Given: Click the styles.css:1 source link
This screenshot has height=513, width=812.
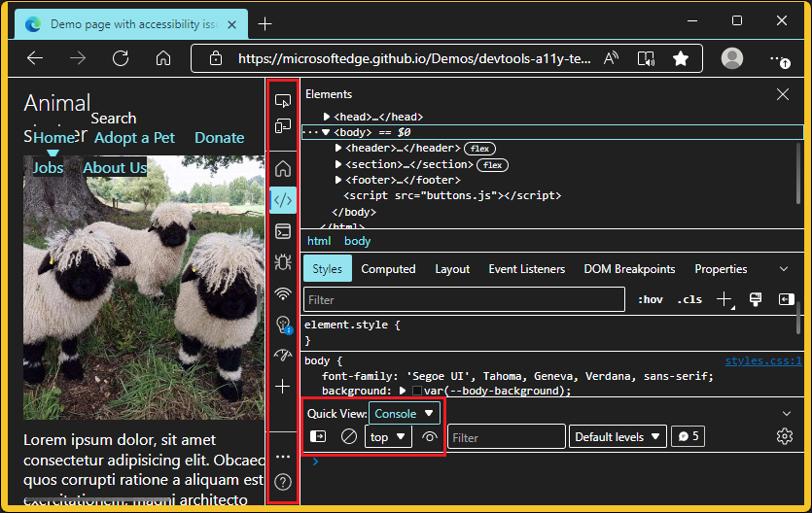Looking at the screenshot, I should tap(763, 360).
